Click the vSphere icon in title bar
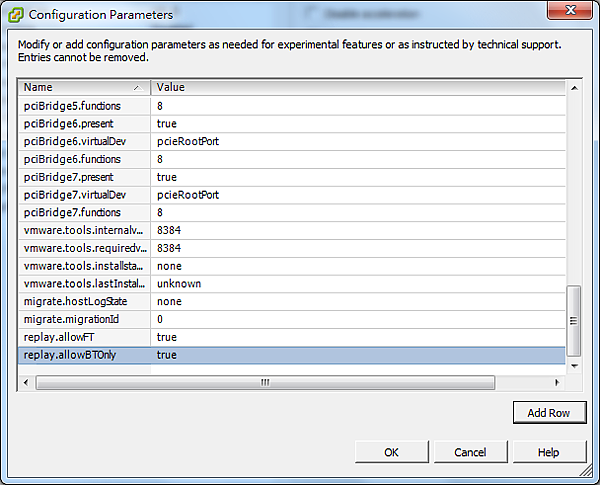 click(15, 15)
